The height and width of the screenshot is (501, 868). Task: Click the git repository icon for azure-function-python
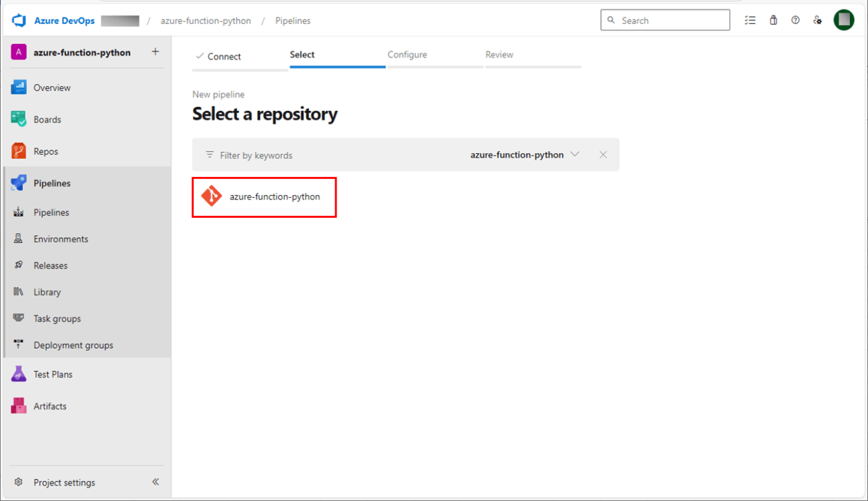coord(212,196)
